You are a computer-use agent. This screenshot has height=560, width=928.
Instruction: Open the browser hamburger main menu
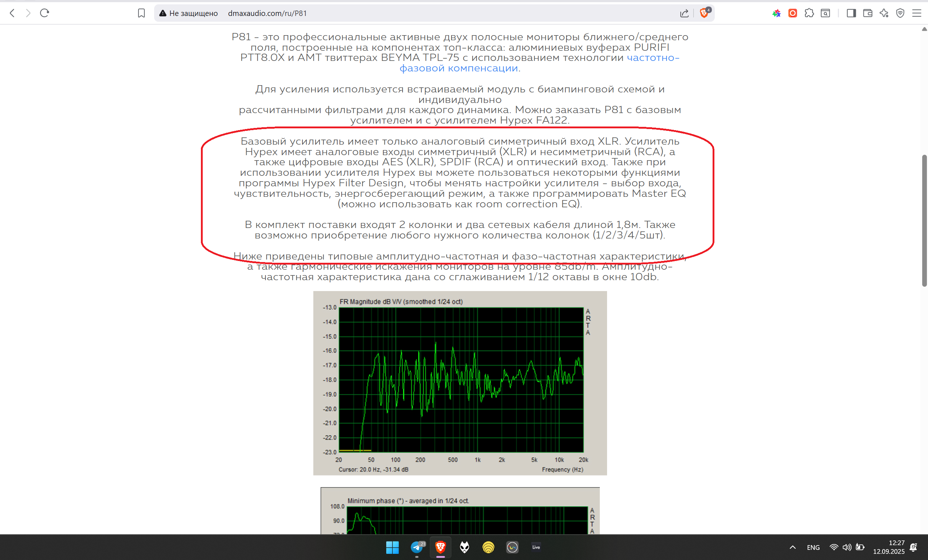917,13
